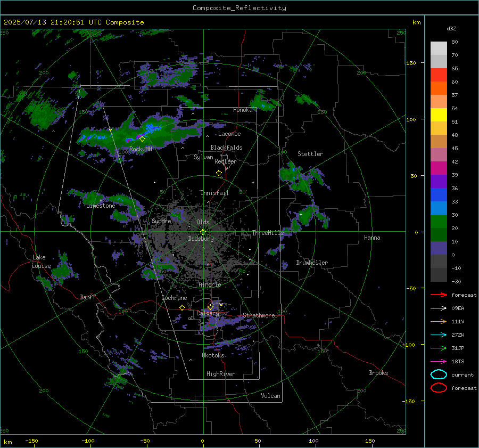The width and height of the screenshot is (479, 448).
Task: Click the ThreeHills label
Action: pos(268,233)
